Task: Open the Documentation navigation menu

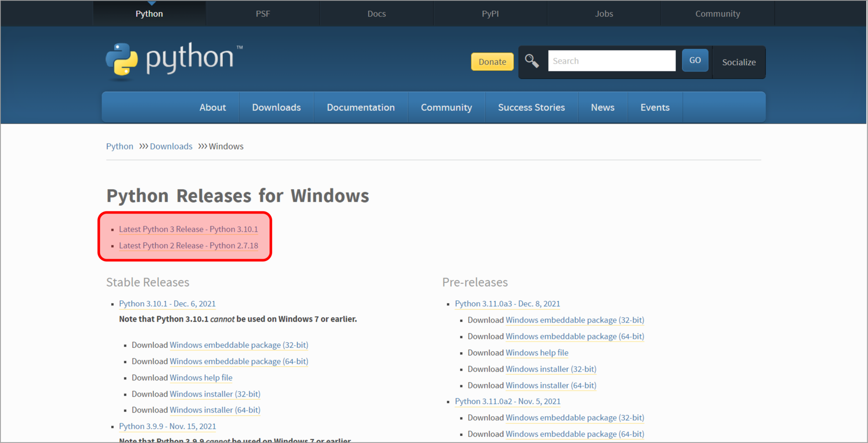Action: tap(360, 107)
